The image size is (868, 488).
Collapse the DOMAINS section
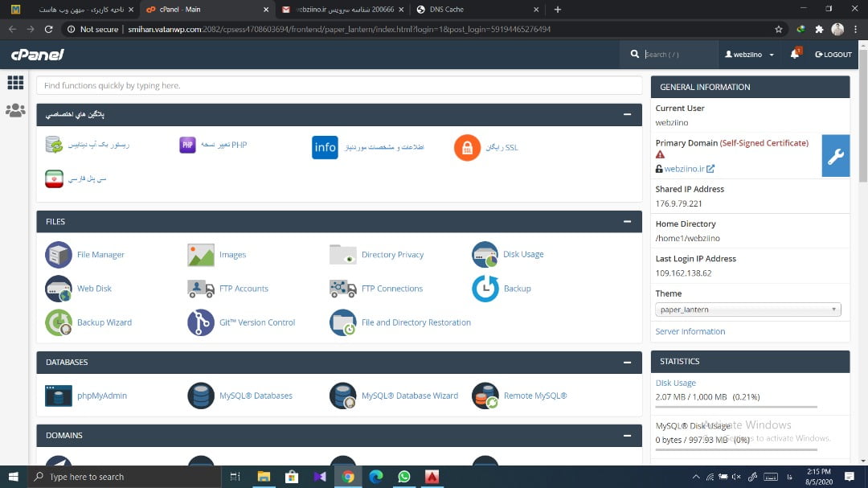[x=627, y=436]
